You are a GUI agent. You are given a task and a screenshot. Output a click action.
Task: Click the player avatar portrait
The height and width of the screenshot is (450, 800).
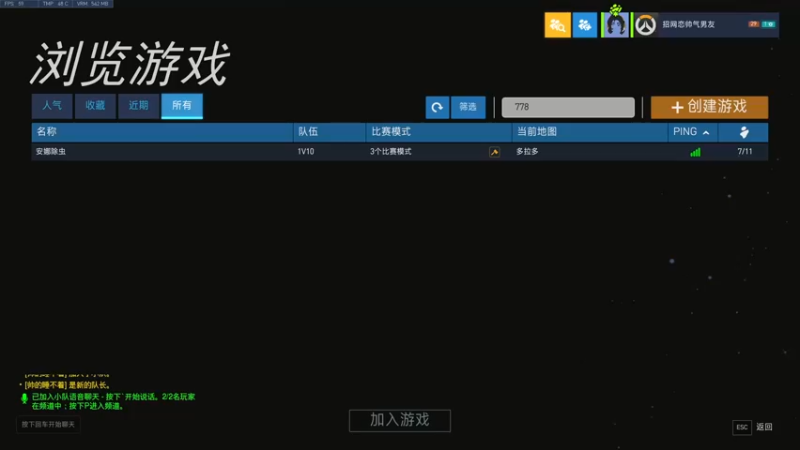[616, 24]
